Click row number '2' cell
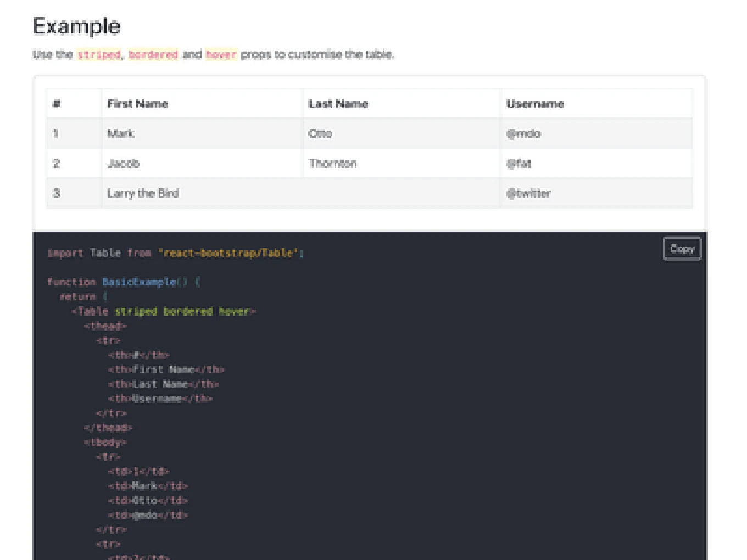Viewport: 747px width, 560px height. tap(74, 163)
